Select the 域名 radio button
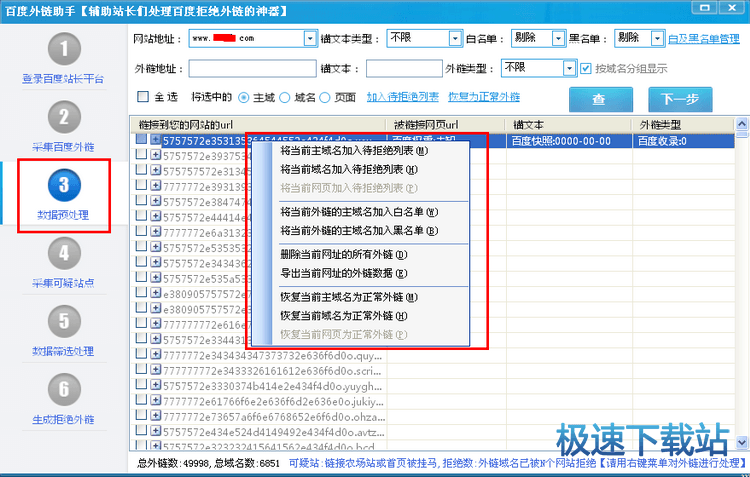Image resolution: width=750 pixels, height=477 pixels. click(x=285, y=98)
